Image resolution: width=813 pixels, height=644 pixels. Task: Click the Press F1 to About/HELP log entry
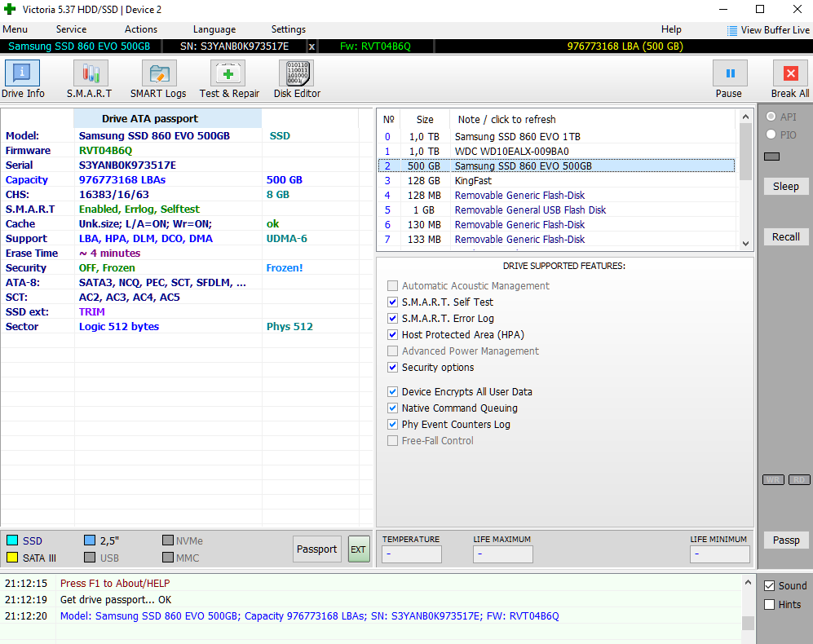(115, 584)
